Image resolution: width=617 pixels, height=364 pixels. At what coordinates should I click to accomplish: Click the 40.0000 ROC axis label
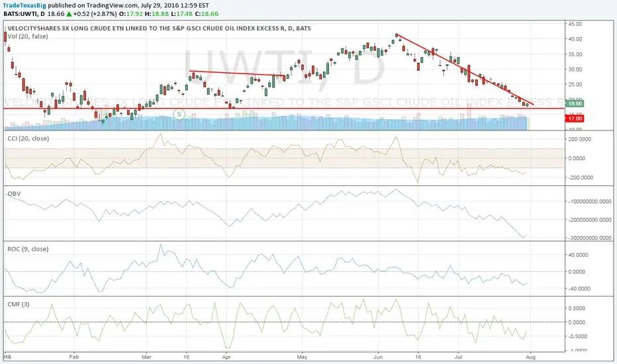[579, 255]
